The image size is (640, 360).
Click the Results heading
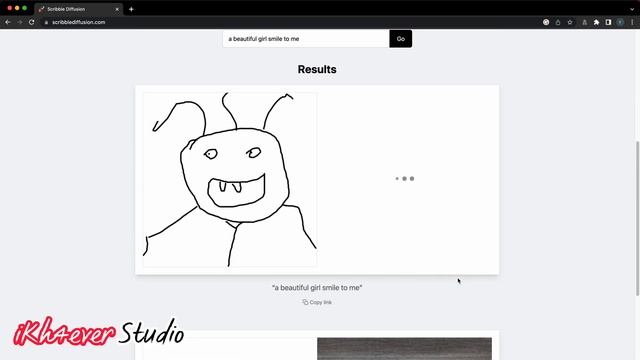tap(317, 69)
